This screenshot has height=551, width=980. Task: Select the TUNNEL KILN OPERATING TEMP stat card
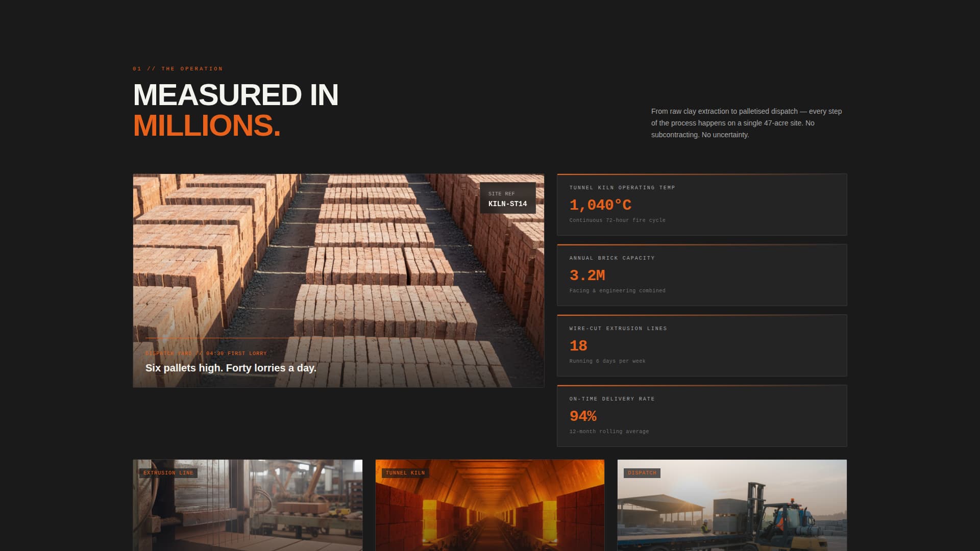click(701, 204)
